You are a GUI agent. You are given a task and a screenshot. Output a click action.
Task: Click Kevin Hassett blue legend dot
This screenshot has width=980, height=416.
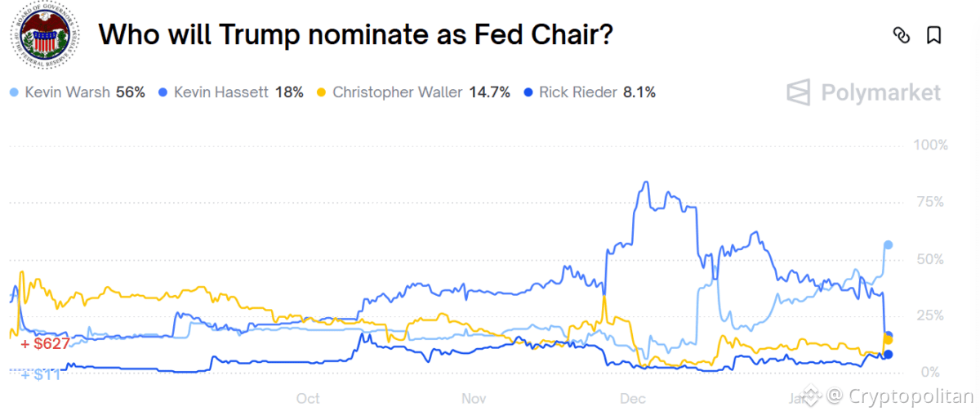coord(163,92)
